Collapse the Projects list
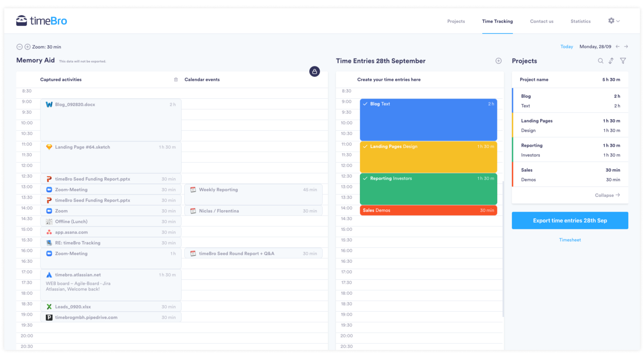The height and width of the screenshot is (358, 644). [x=607, y=195]
